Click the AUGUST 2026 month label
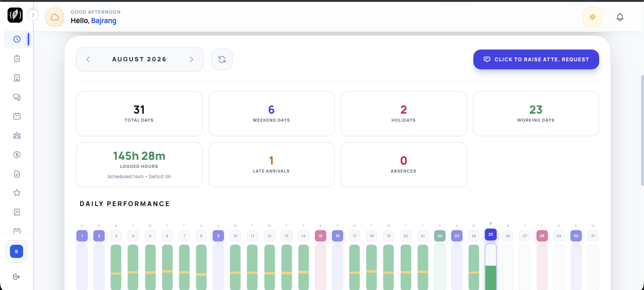This screenshot has width=644, height=290. click(140, 59)
